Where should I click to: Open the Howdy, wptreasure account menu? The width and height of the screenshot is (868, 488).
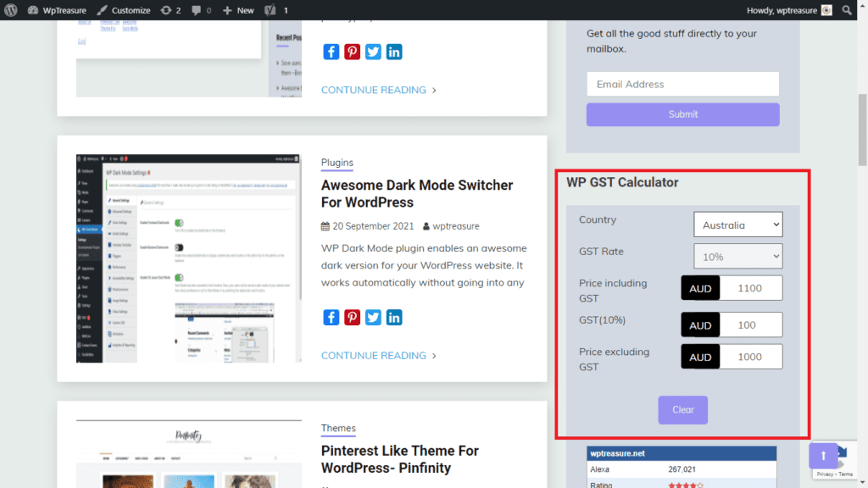click(788, 10)
